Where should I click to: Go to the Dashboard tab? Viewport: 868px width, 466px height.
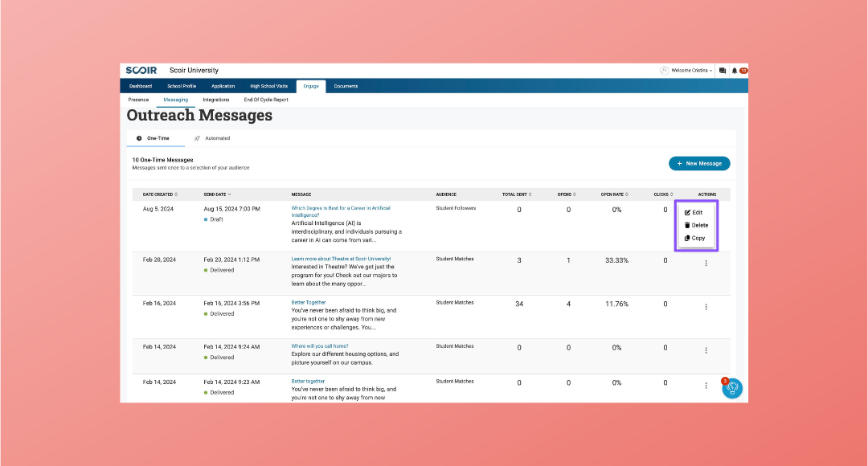(x=141, y=86)
